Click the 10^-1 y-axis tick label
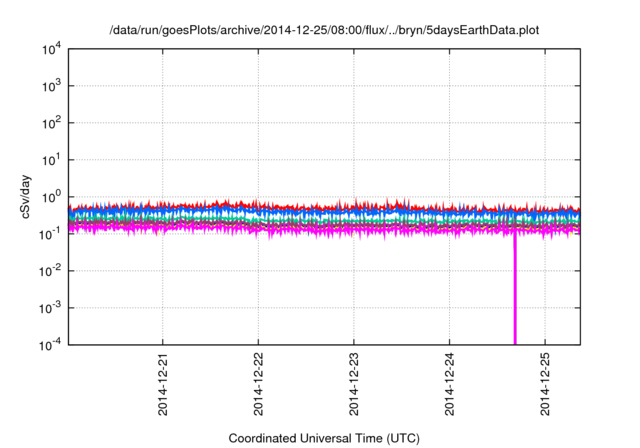 [50, 235]
